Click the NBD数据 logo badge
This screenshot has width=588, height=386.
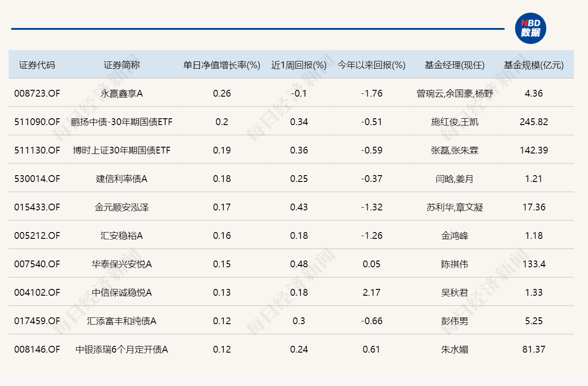[x=530, y=28]
